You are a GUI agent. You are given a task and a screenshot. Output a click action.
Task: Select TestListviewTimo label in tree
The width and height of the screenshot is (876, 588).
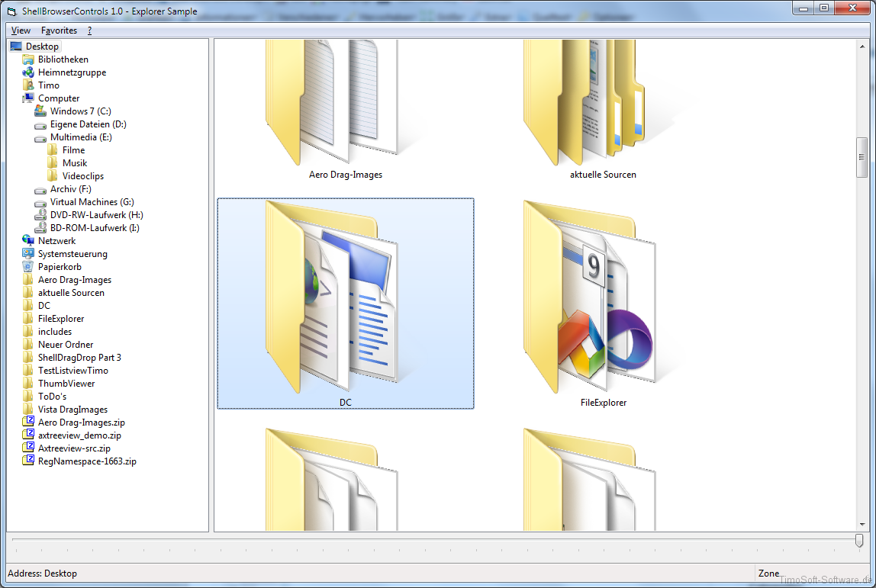73,371
